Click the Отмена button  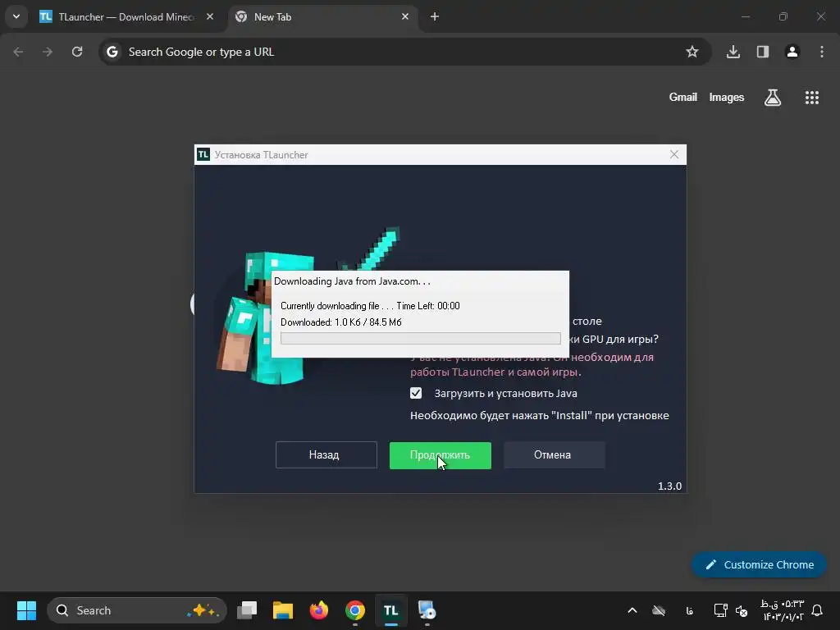[x=555, y=454]
